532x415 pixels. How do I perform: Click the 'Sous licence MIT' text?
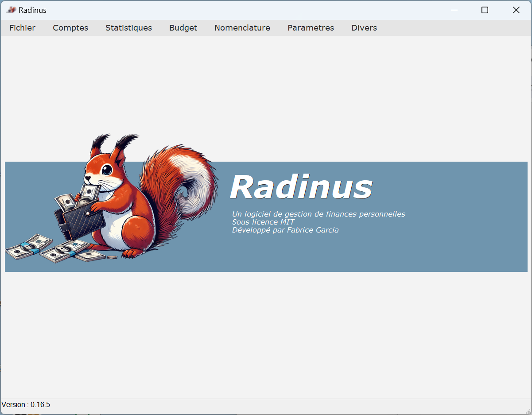tap(263, 222)
